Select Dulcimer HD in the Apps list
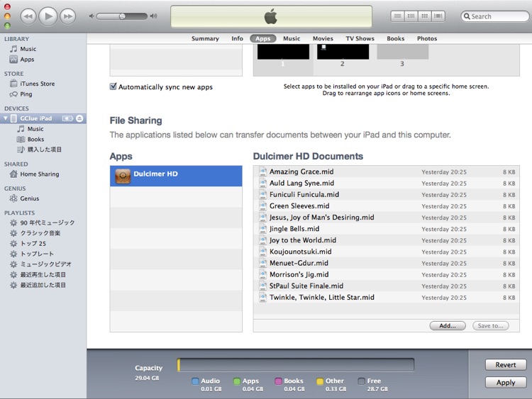 [176, 176]
